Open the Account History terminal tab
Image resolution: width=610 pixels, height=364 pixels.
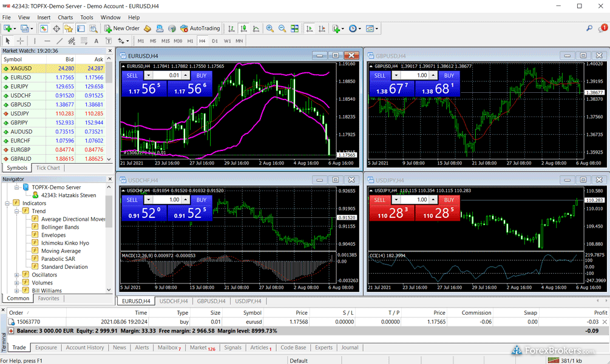(x=85, y=348)
